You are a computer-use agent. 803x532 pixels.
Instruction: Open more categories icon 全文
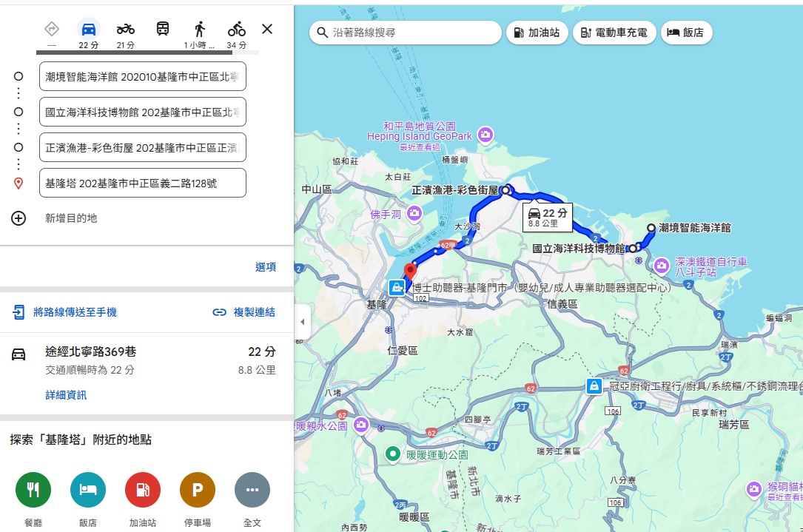click(x=252, y=490)
